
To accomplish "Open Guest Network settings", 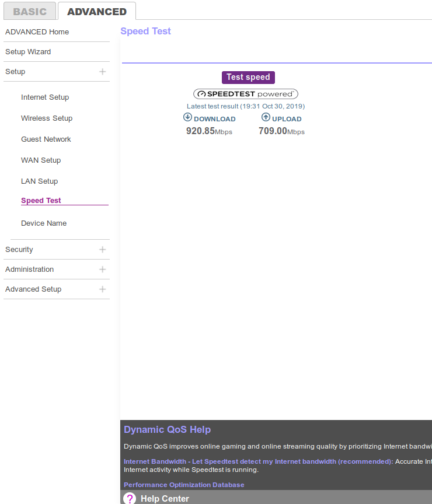I will coord(46,139).
